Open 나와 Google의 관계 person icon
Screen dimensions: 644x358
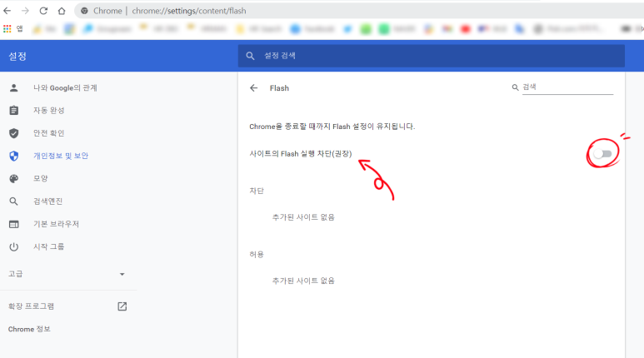(14, 88)
